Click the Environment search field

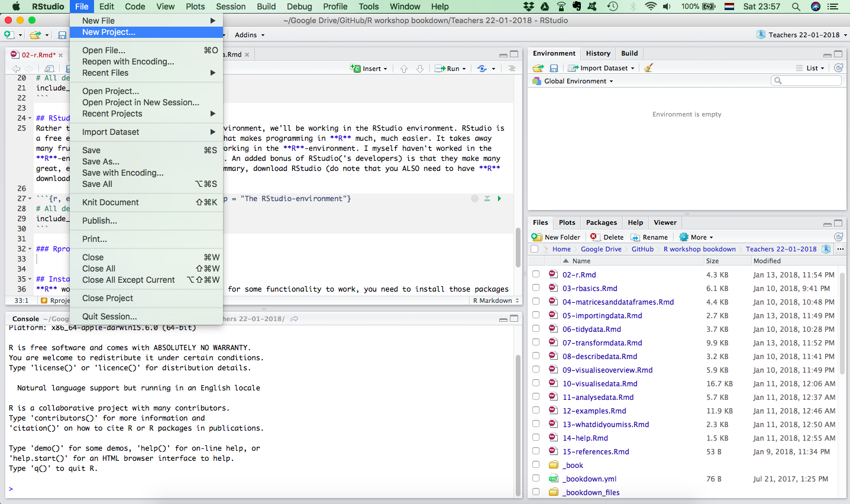tap(806, 80)
